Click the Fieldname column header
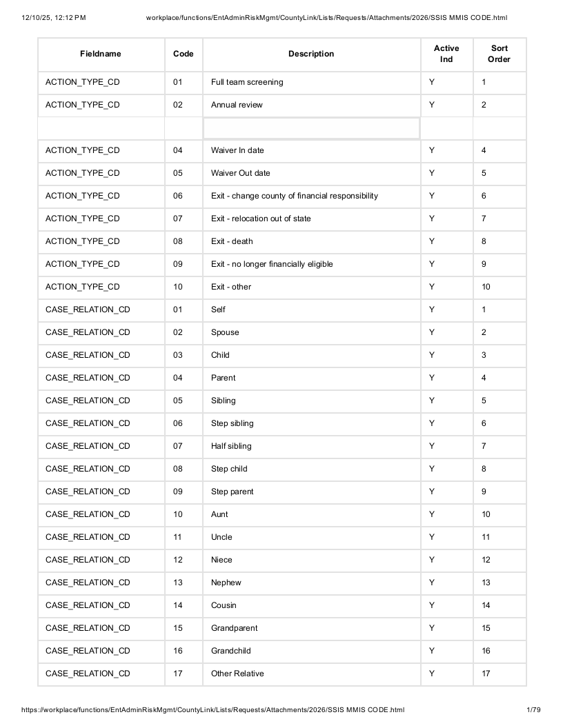 (101, 54)
